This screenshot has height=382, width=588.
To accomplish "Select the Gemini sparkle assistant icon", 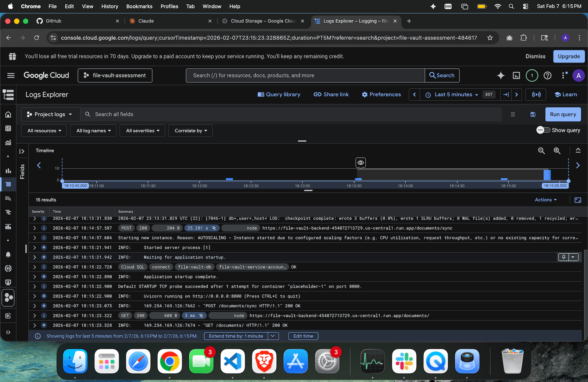I will point(501,75).
